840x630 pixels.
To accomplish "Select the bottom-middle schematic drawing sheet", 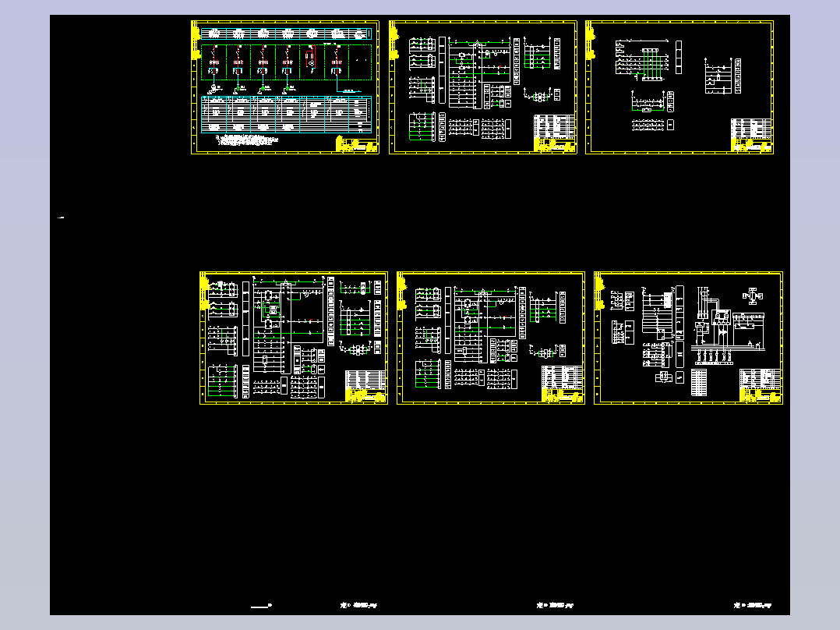I will tap(491, 338).
